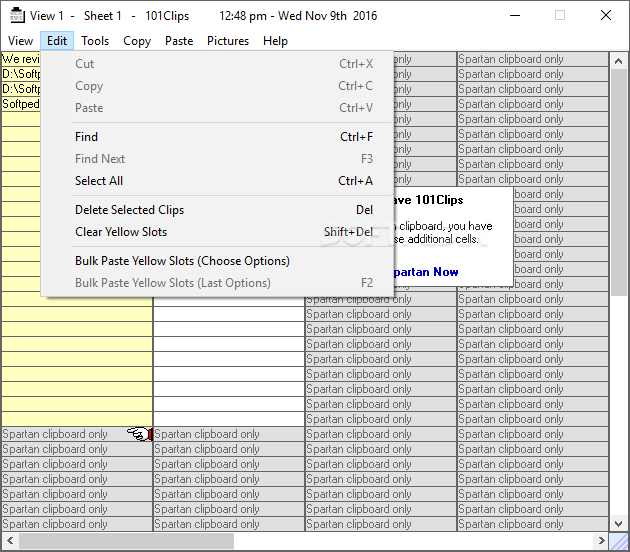The image size is (630, 552).
Task: Click the horizontal scrollbar right arrow
Action: [x=601, y=540]
